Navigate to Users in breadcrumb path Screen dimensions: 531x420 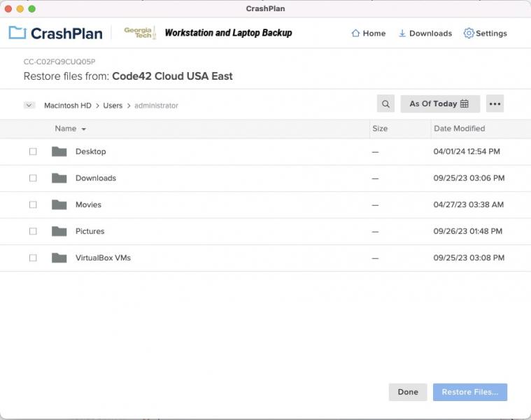coord(113,106)
